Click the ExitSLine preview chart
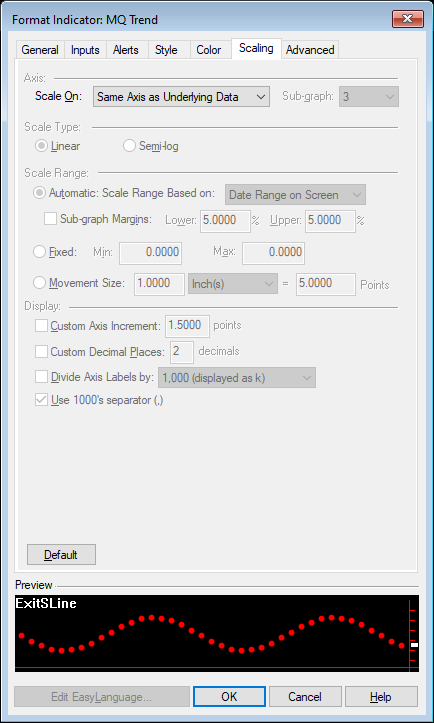This screenshot has height=723, width=434. click(x=217, y=633)
